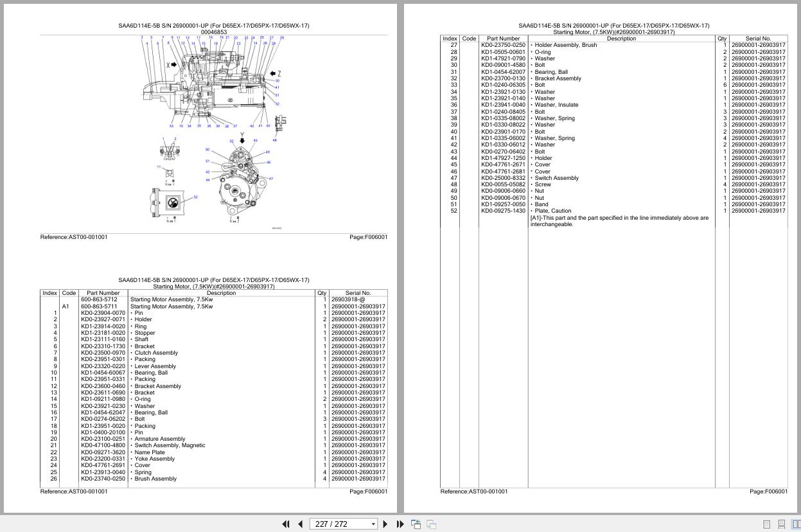Switch to two-page facing view
This screenshot has width=801, height=532.
click(796, 524)
